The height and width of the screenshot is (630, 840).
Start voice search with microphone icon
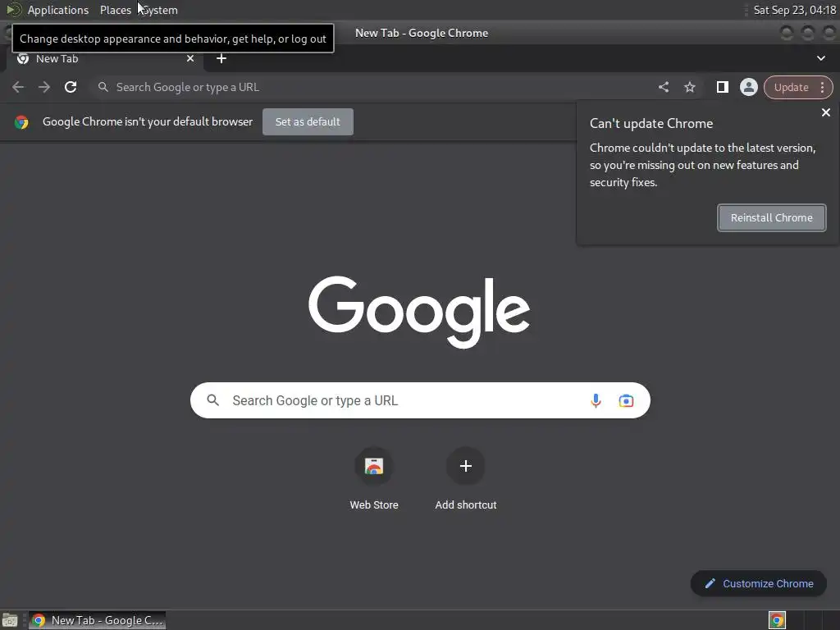click(x=596, y=400)
